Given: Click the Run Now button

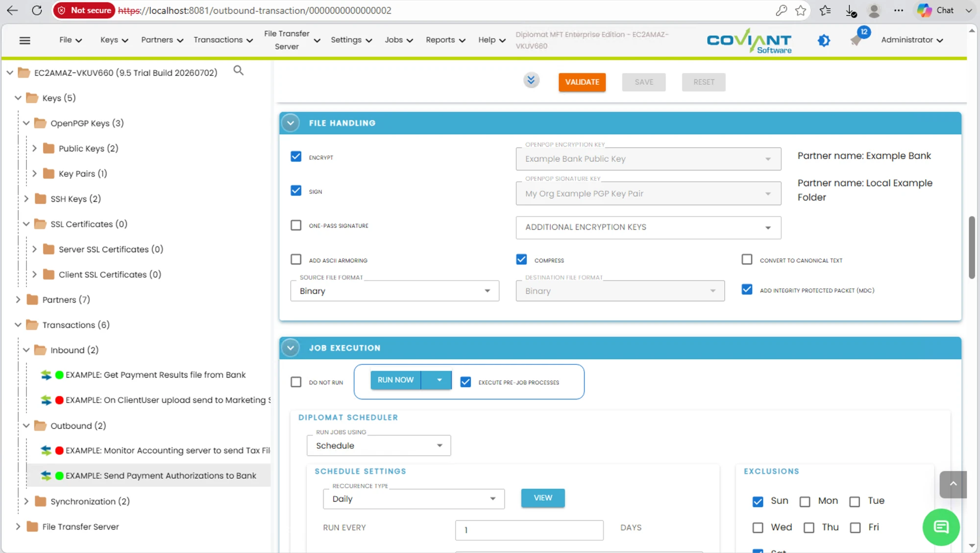Looking at the screenshot, I should click(x=395, y=380).
